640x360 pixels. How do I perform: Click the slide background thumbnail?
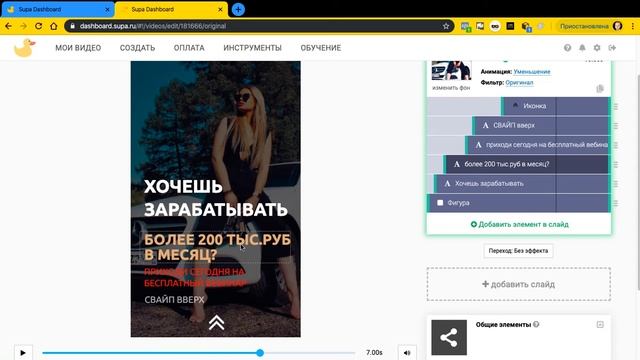pyautogui.click(x=451, y=71)
